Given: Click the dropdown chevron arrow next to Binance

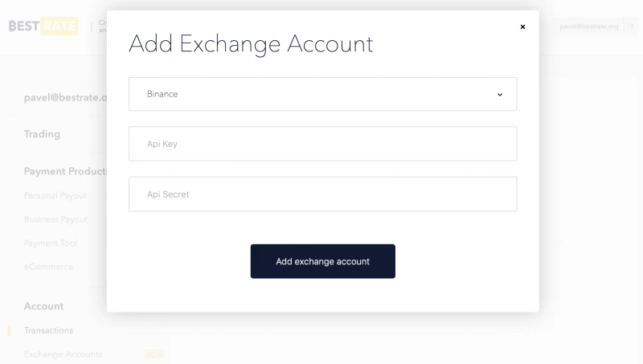Looking at the screenshot, I should click(x=500, y=95).
